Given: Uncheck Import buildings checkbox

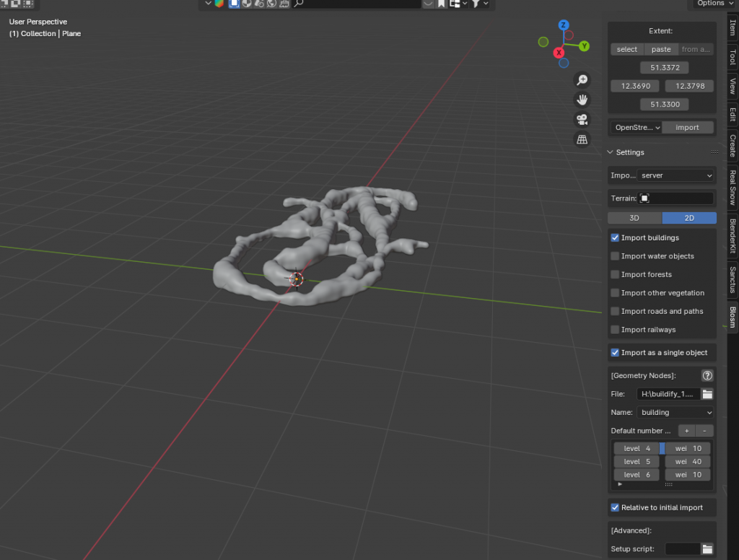Looking at the screenshot, I should (615, 237).
